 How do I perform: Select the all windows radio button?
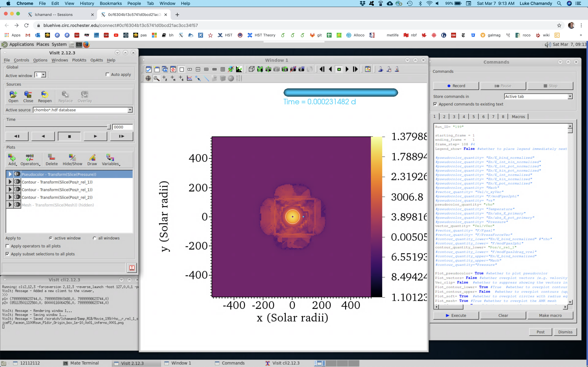tap(94, 238)
